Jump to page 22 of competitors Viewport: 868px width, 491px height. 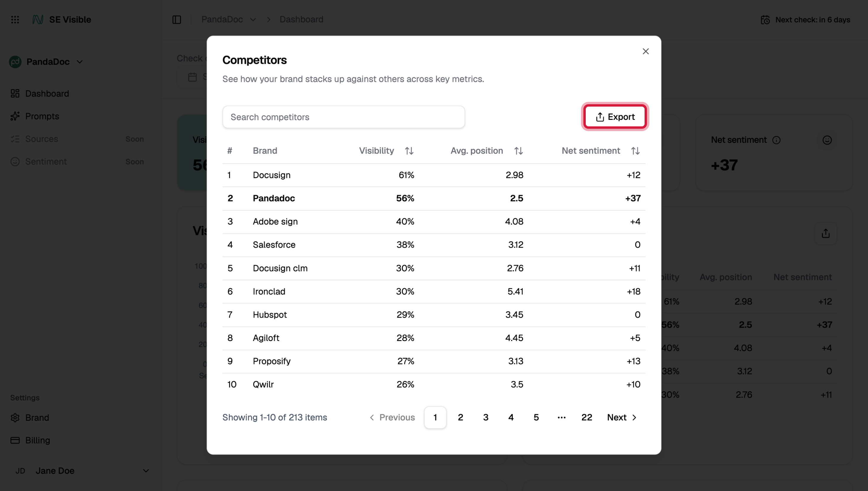[x=587, y=417]
